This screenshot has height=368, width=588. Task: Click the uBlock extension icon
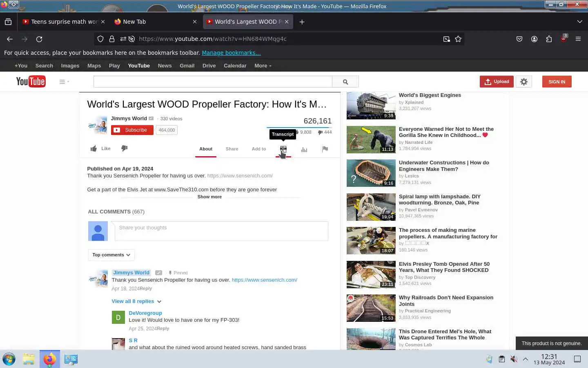click(x=563, y=38)
